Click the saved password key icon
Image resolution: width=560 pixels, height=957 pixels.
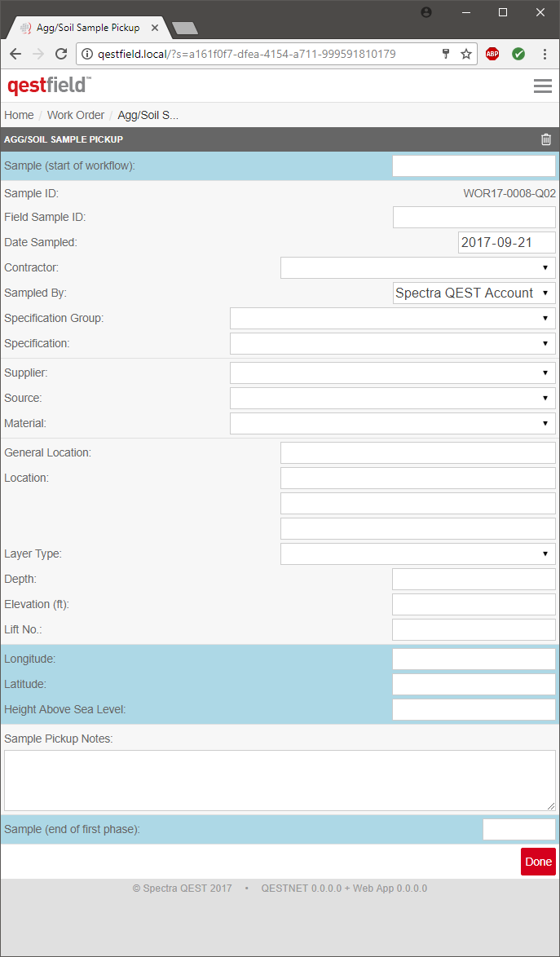pos(446,54)
